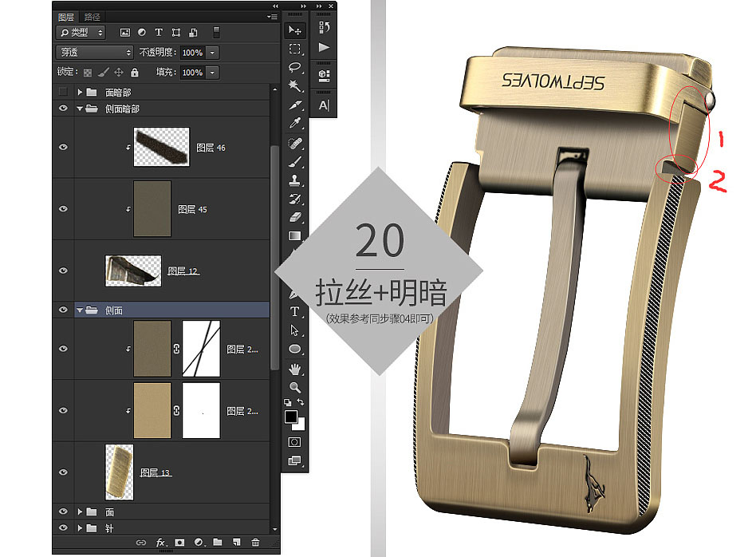756x557 pixels.
Task: Filter layers by shape layers
Action: click(x=176, y=33)
